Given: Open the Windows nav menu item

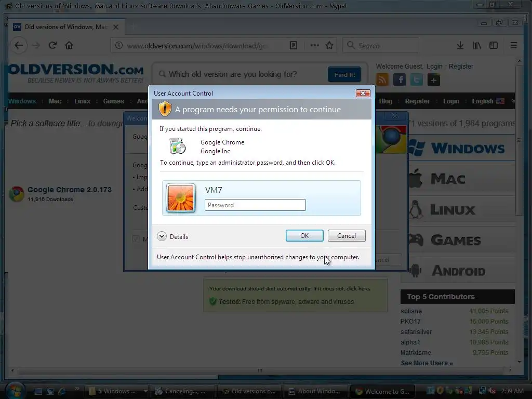Looking at the screenshot, I should tap(22, 101).
